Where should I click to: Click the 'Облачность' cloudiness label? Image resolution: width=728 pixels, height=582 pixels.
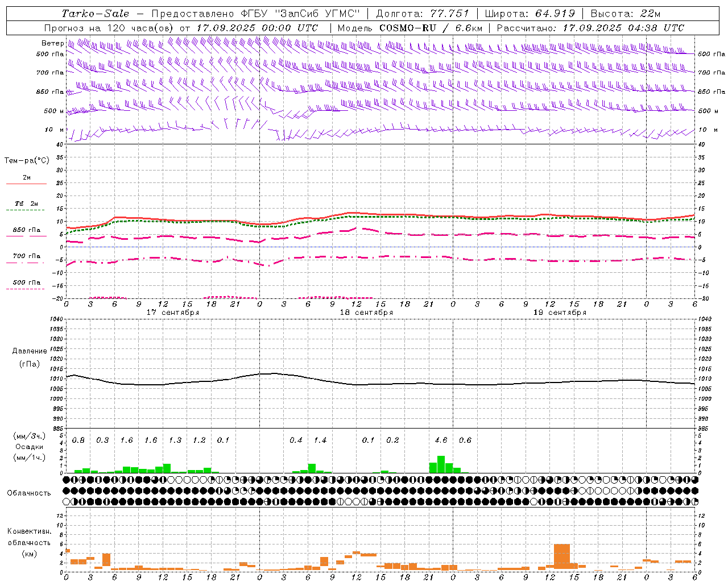click(29, 493)
